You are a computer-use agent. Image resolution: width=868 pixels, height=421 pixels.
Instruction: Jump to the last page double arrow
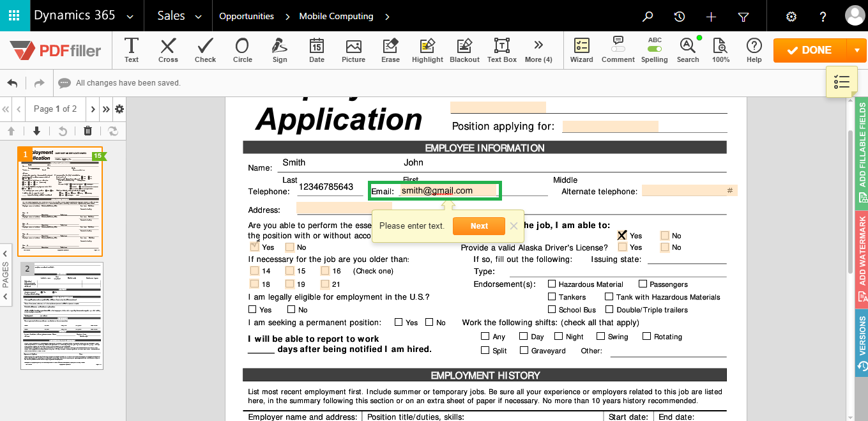[x=106, y=109]
